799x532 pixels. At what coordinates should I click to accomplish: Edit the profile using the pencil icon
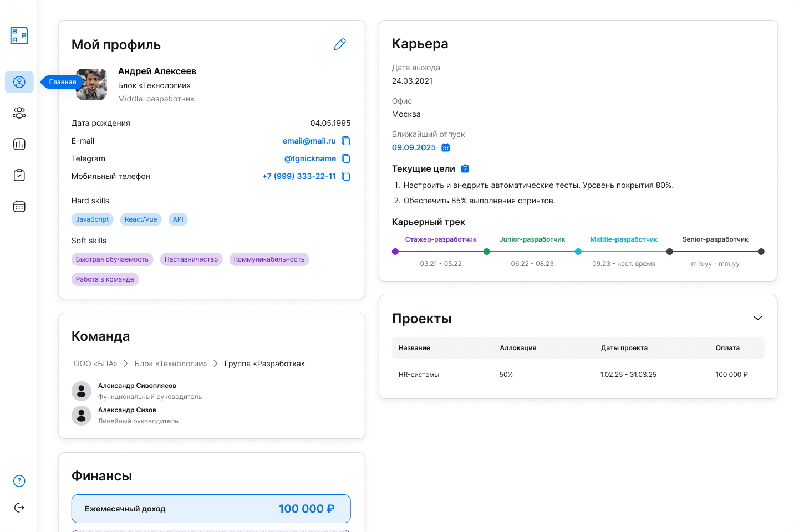click(340, 44)
